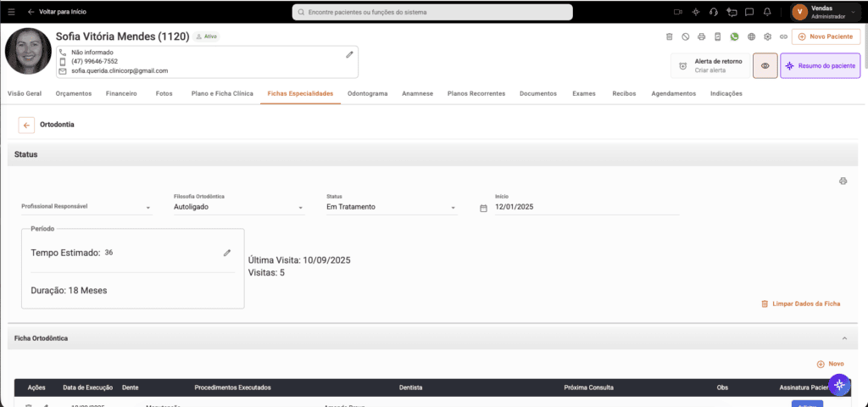Click the patient search bar
The height and width of the screenshot is (407, 868).
coord(432,12)
